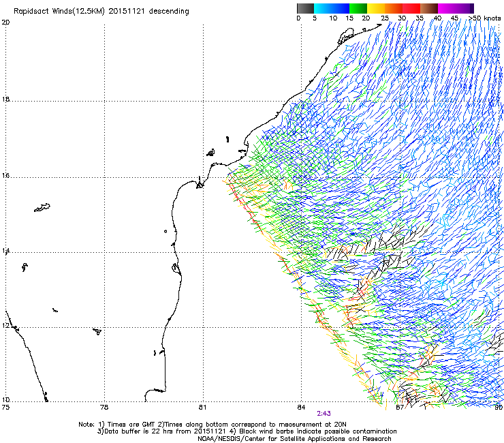Click the map title 'Rapidsact Winds(12.5KM) 20151121 descending'
The height and width of the screenshot is (443, 504).
coord(101,12)
